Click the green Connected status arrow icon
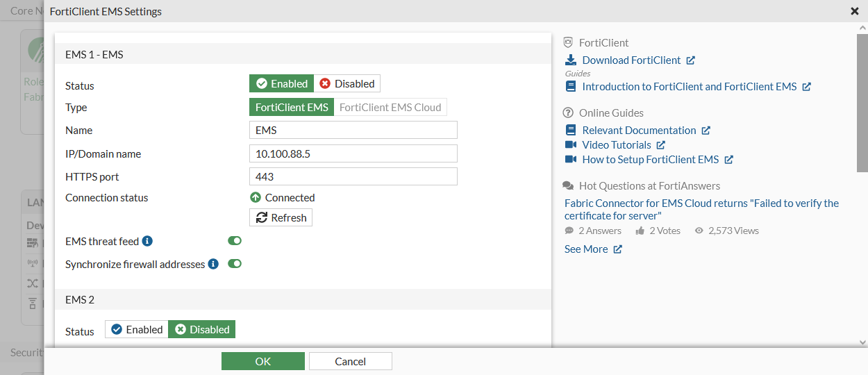 (x=256, y=198)
